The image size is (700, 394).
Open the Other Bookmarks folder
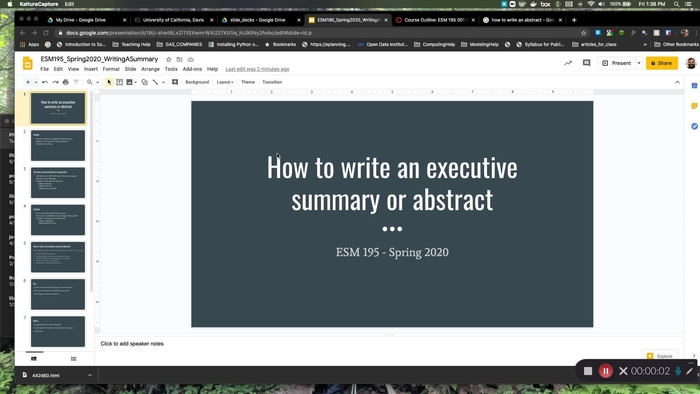[x=676, y=44]
